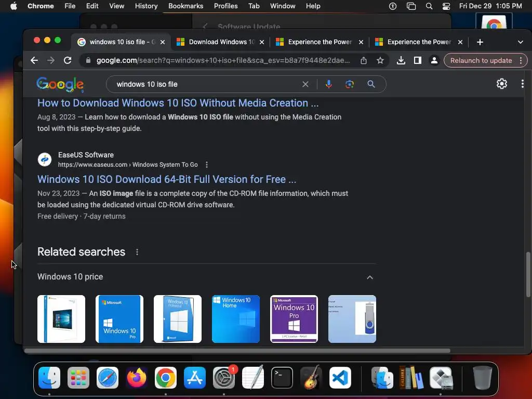Go to the Google homepage logo
The width and height of the screenshot is (532, 399).
click(x=60, y=84)
